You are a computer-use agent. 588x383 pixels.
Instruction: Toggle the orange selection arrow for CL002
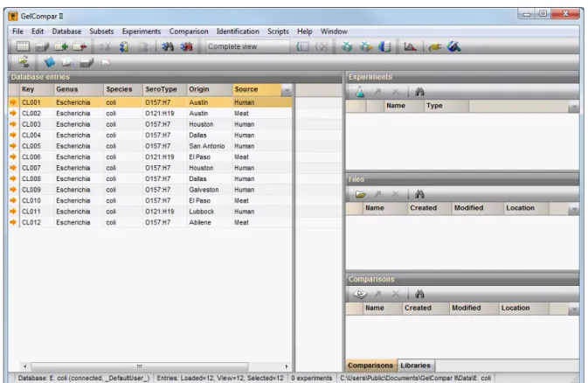tap(13, 113)
